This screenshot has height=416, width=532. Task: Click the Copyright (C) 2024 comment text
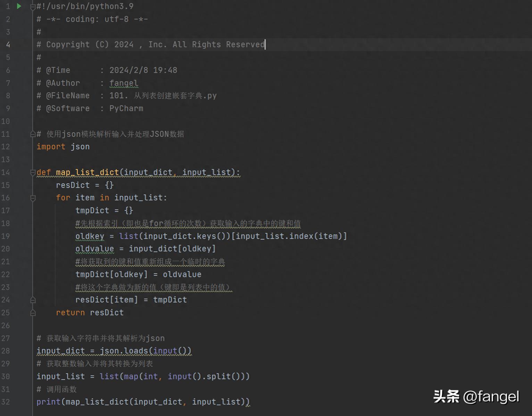[x=151, y=44]
